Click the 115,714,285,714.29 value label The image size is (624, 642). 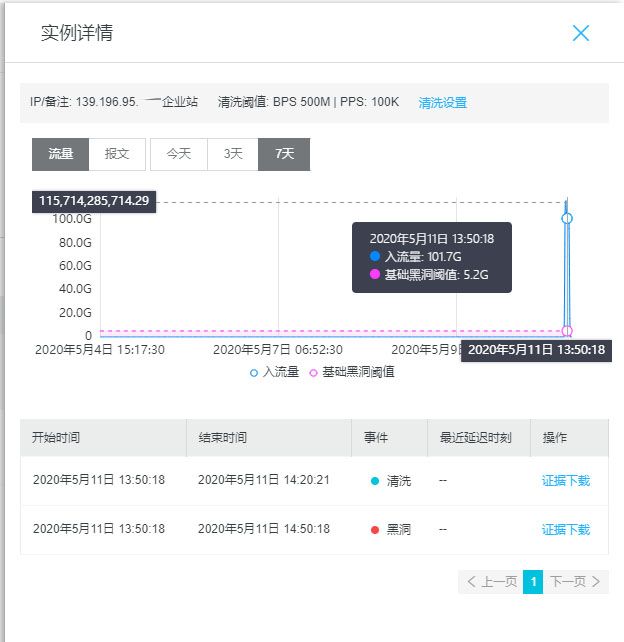[94, 201]
